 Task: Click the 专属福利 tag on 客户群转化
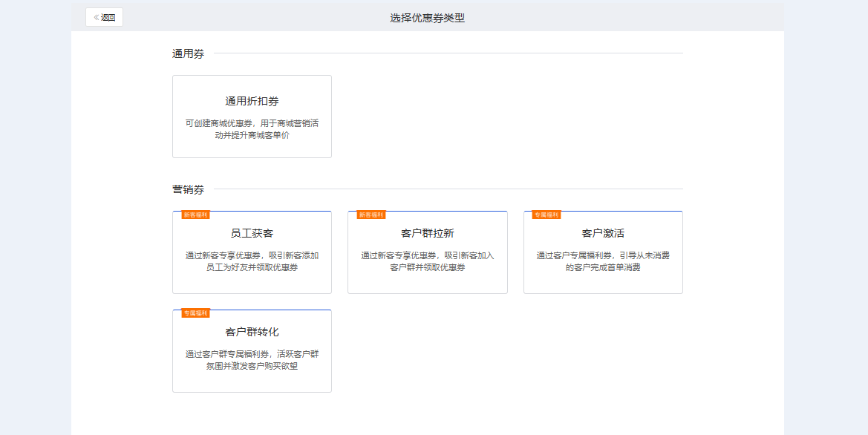(195, 313)
